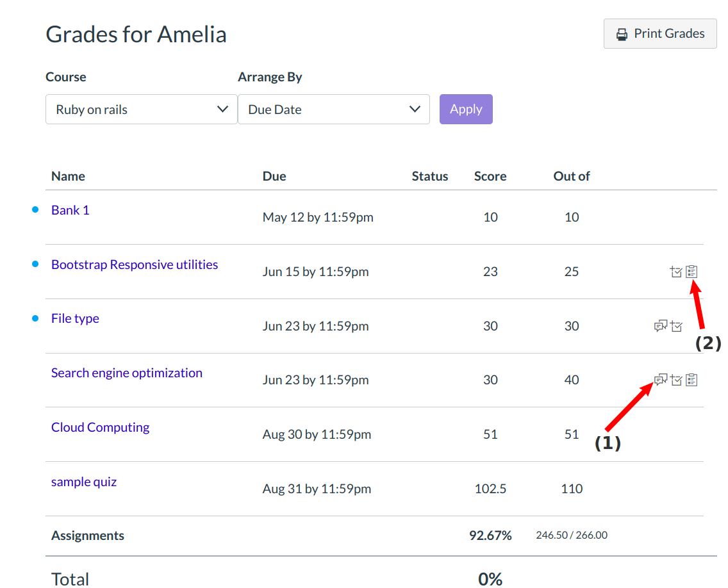
Task: Select the Cloud Computing assignment link
Action: click(100, 427)
